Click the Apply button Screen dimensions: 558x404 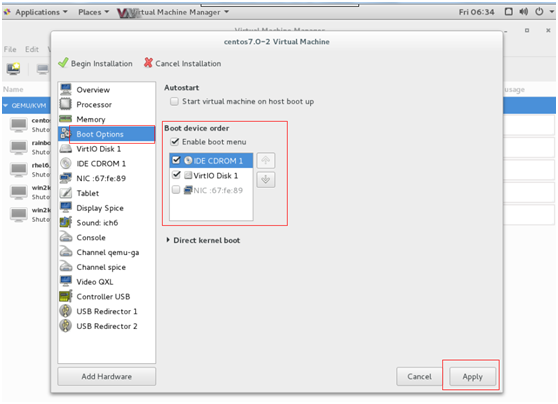(x=472, y=377)
